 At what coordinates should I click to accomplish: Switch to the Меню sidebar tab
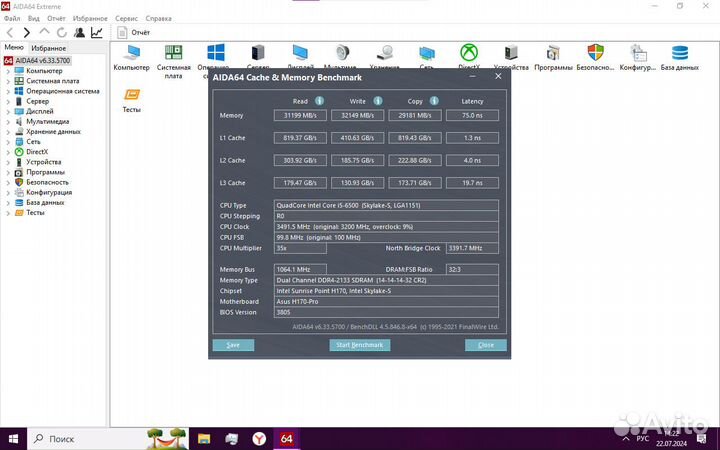[14, 47]
